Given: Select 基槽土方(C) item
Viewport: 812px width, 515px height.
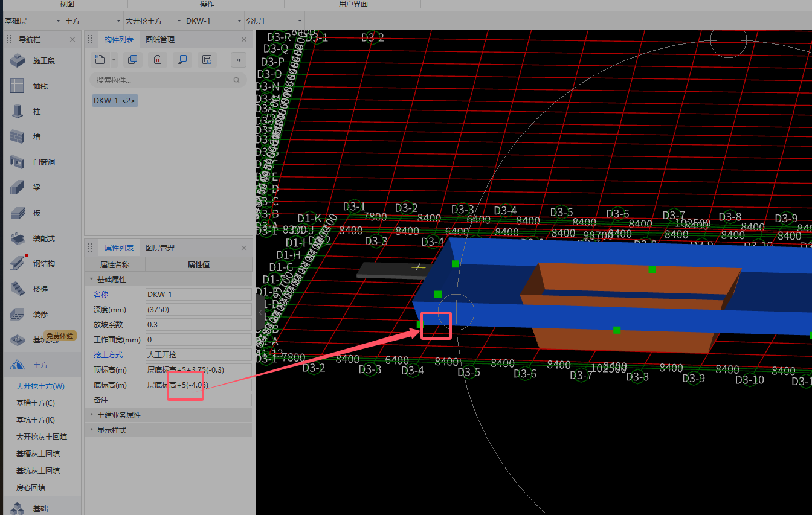Looking at the screenshot, I should coord(35,403).
